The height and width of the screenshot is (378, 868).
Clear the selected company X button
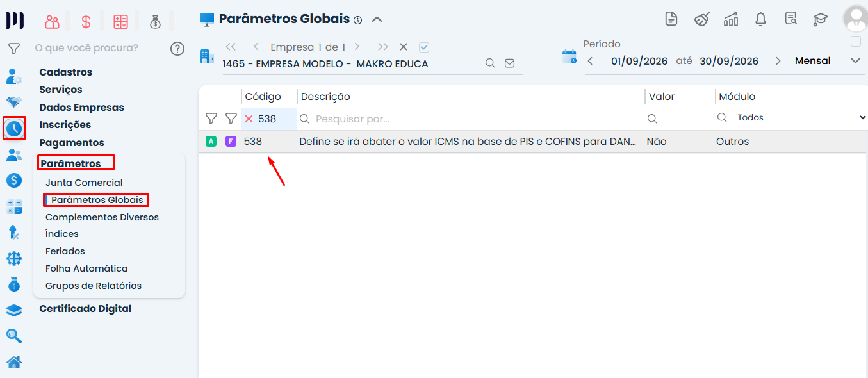[x=404, y=47]
